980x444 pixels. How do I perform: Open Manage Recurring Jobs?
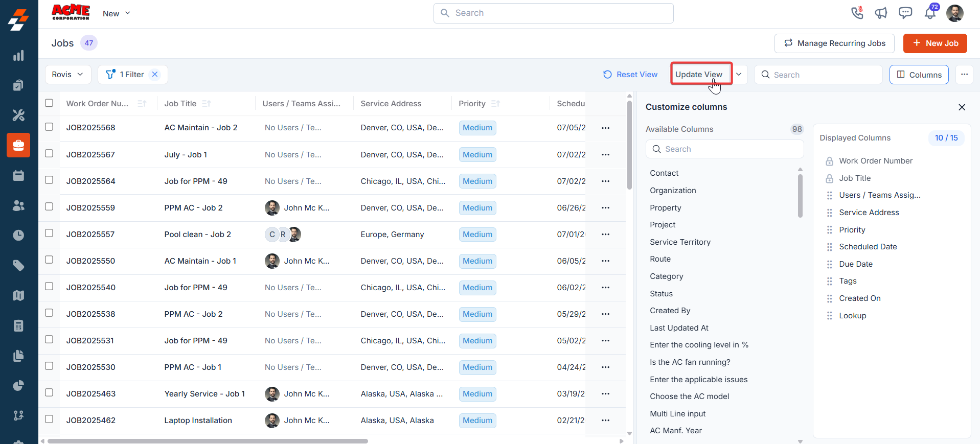tap(834, 43)
